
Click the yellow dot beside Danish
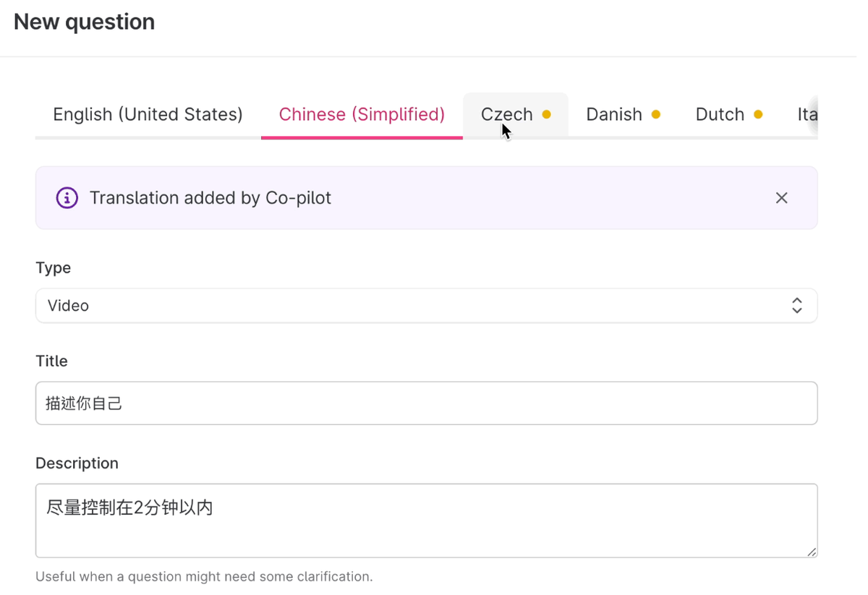[656, 114]
